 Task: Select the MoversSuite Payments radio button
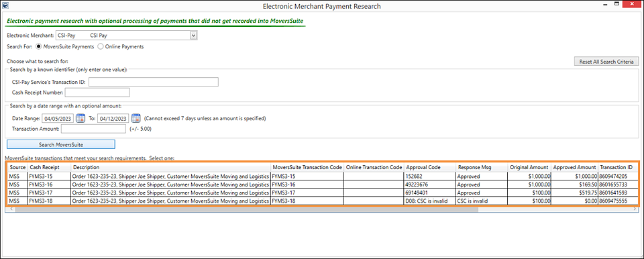[40, 47]
